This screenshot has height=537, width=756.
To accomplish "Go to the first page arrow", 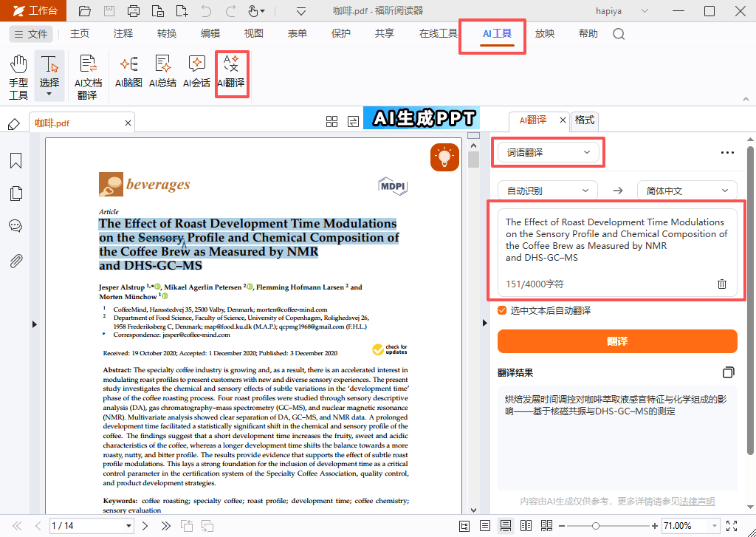I will [17, 526].
